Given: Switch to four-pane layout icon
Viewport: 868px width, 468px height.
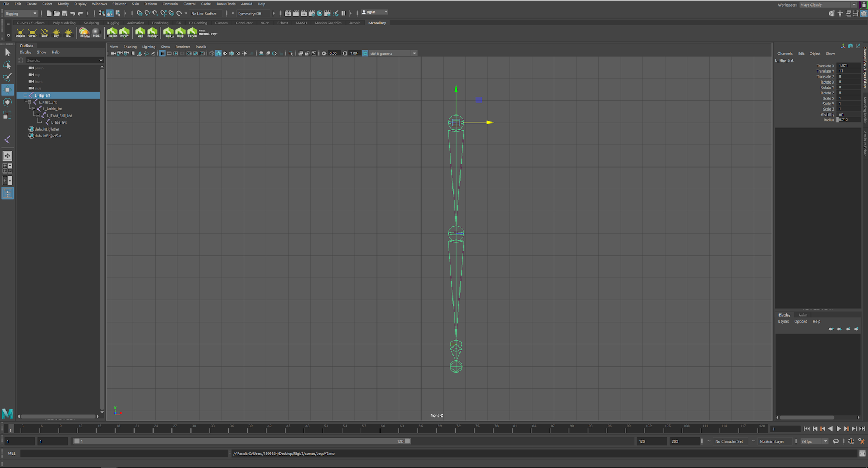Looking at the screenshot, I should (8, 169).
